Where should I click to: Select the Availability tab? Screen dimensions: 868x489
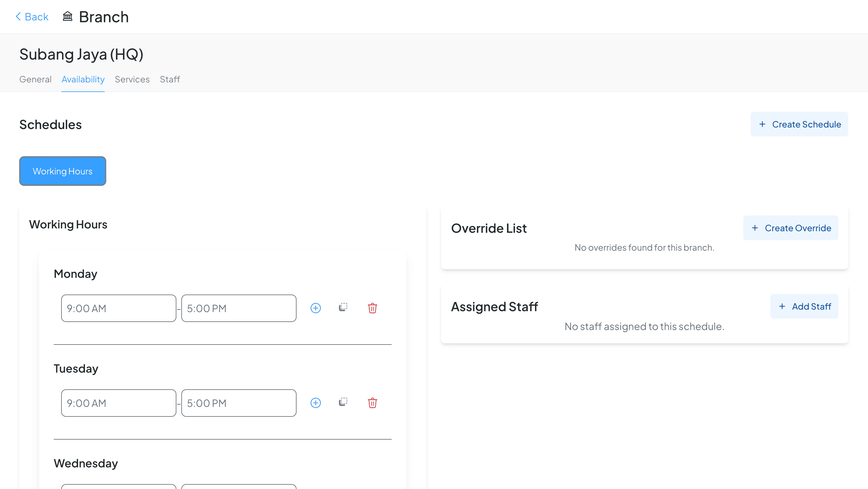click(83, 79)
